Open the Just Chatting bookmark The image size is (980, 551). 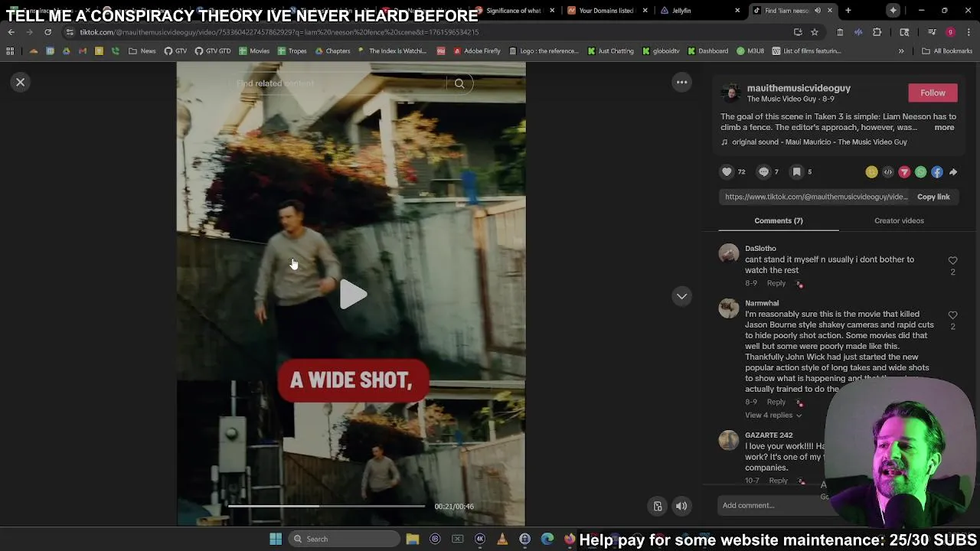click(611, 51)
